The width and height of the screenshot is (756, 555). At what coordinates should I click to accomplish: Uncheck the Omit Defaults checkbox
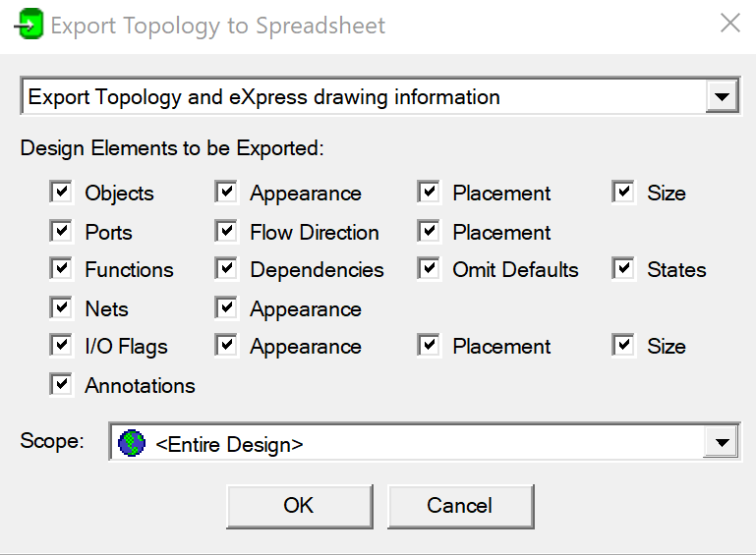(429, 268)
